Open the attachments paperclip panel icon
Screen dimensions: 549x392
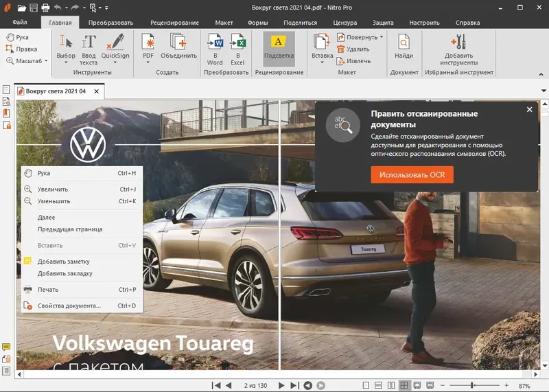6,359
